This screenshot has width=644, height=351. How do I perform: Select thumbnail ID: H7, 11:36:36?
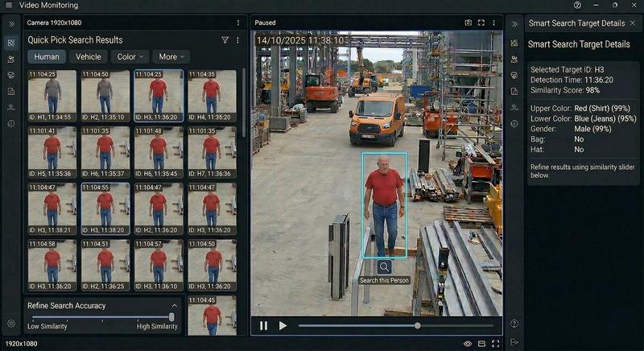(213, 152)
